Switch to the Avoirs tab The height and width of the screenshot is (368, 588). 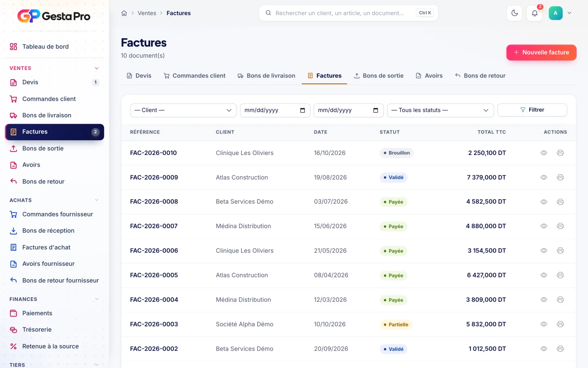pyautogui.click(x=429, y=76)
